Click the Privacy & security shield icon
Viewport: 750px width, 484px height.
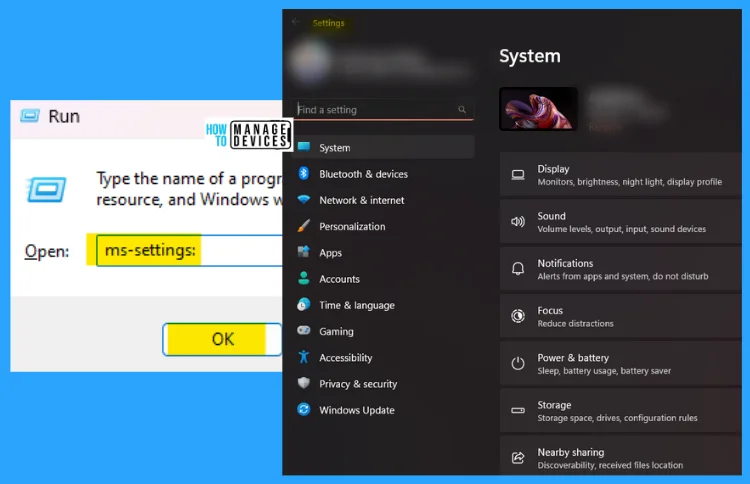(x=304, y=384)
